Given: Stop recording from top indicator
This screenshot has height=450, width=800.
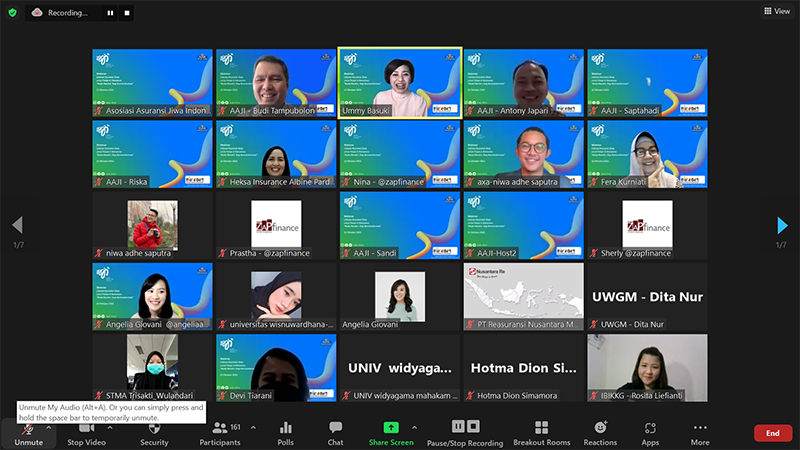Looking at the screenshot, I should click(127, 13).
